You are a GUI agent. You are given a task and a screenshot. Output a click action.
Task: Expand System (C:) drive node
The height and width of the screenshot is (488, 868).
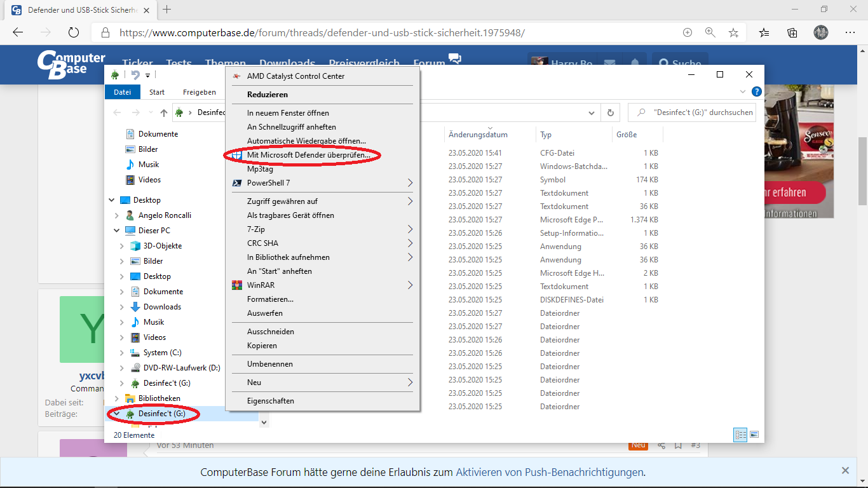122,353
